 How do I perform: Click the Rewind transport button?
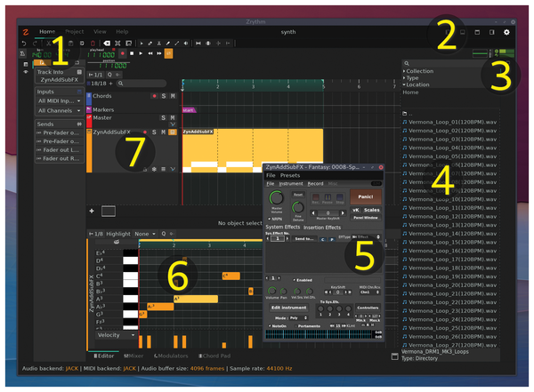point(150,53)
